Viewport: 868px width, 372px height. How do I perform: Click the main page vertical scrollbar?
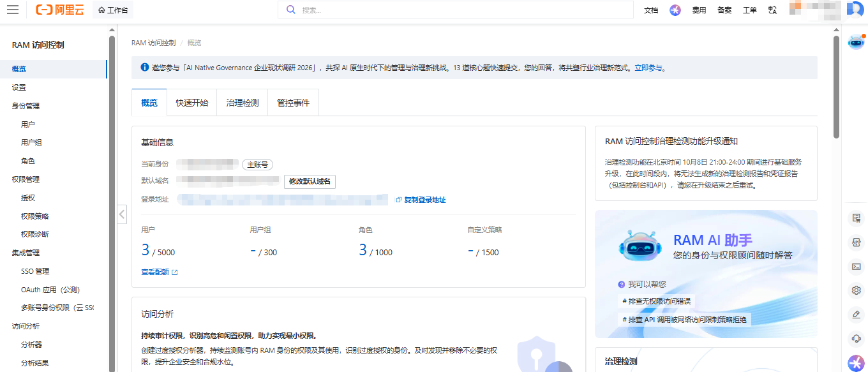(836, 86)
